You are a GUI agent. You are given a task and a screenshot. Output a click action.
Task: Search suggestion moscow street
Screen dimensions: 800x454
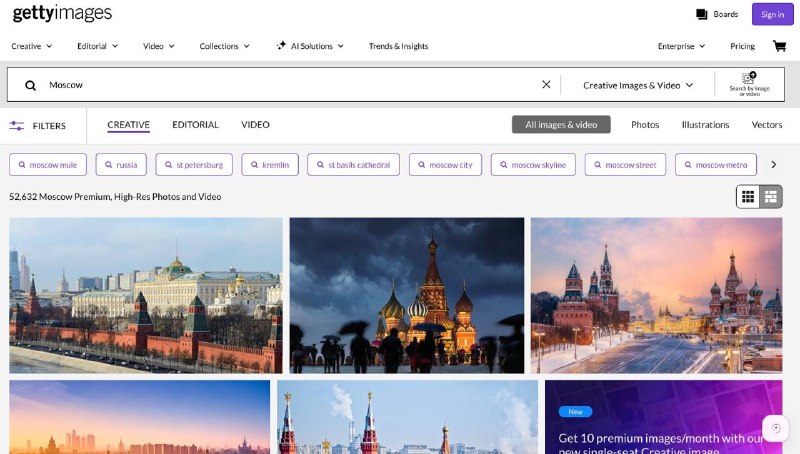click(626, 165)
